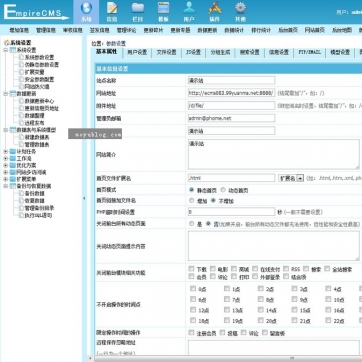
Task: Open the 数据统计 shortcut link
Action: 234,30
